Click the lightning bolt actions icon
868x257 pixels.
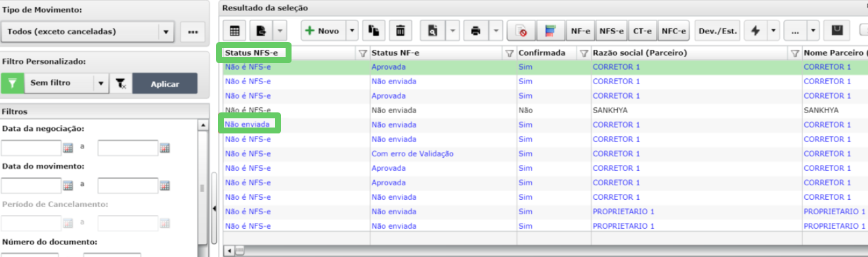click(x=755, y=31)
